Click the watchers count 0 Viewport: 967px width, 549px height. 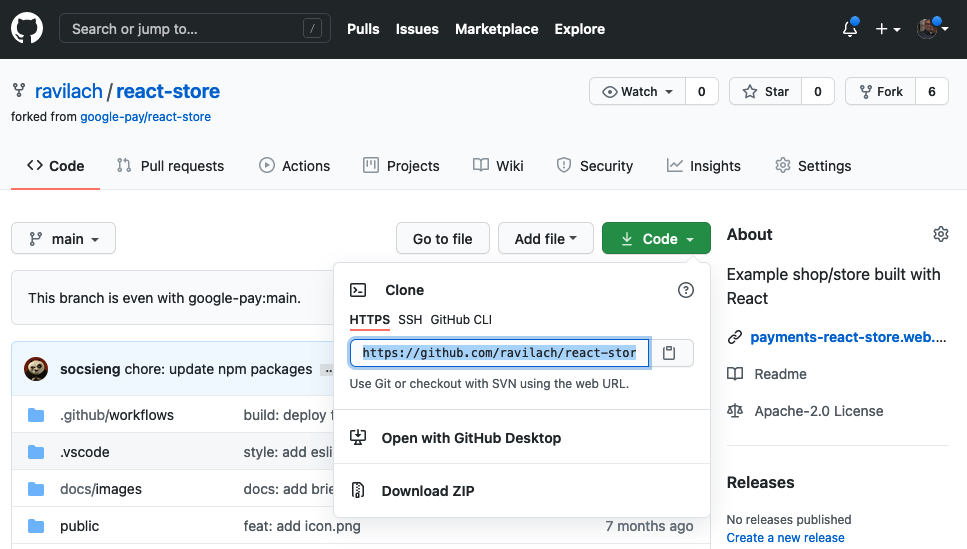click(x=701, y=91)
